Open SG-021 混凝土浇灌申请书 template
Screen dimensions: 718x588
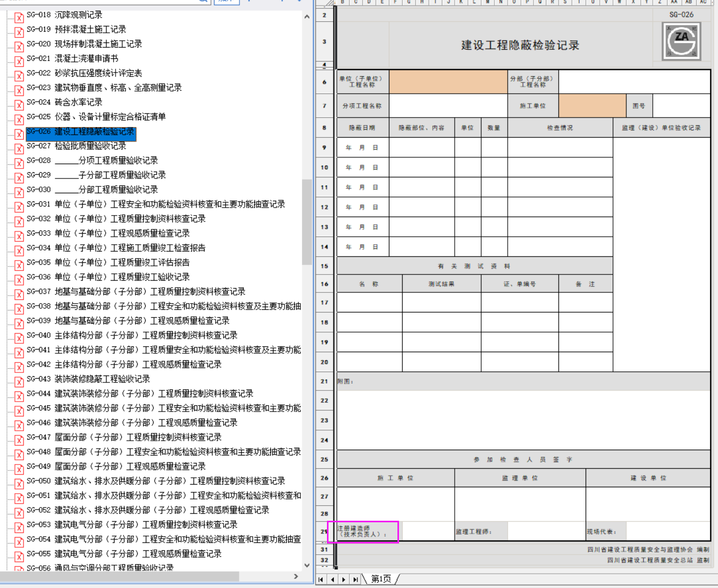point(86,58)
